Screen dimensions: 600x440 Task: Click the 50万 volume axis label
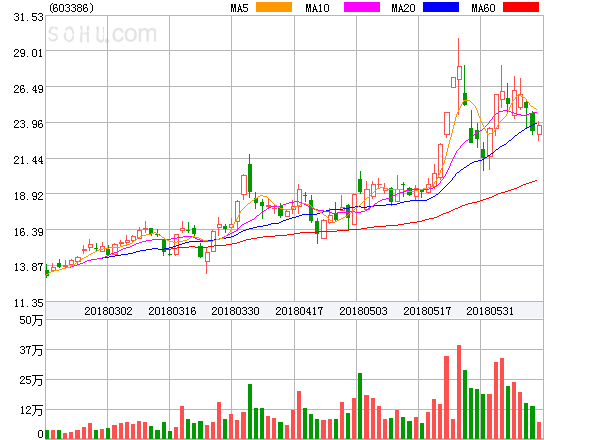[31, 320]
